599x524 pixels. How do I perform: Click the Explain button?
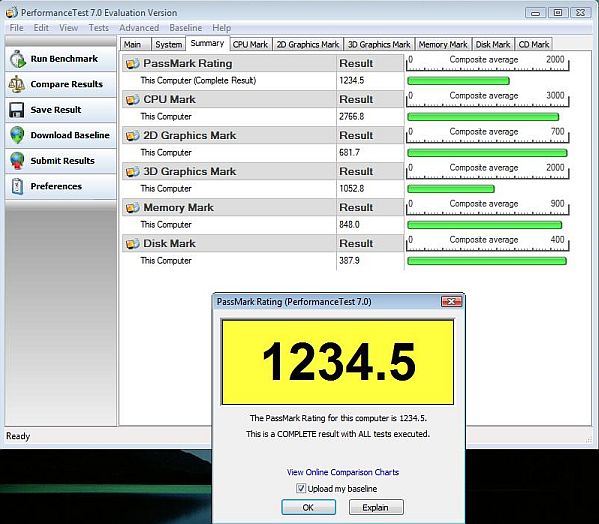point(376,507)
